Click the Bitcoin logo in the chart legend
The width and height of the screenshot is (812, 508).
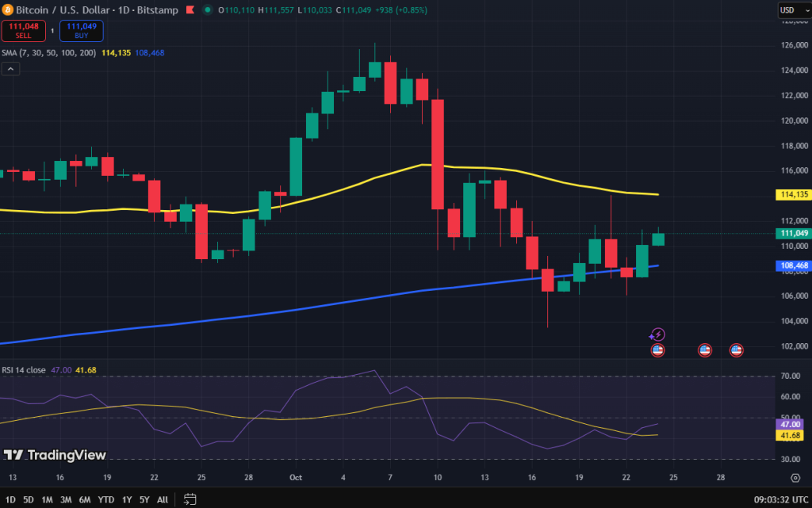pyautogui.click(x=8, y=10)
